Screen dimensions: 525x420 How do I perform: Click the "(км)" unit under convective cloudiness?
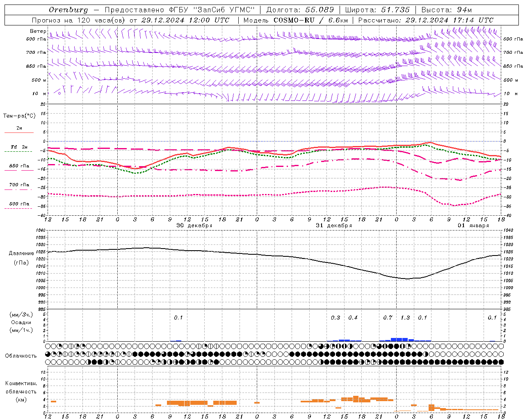[21, 399]
